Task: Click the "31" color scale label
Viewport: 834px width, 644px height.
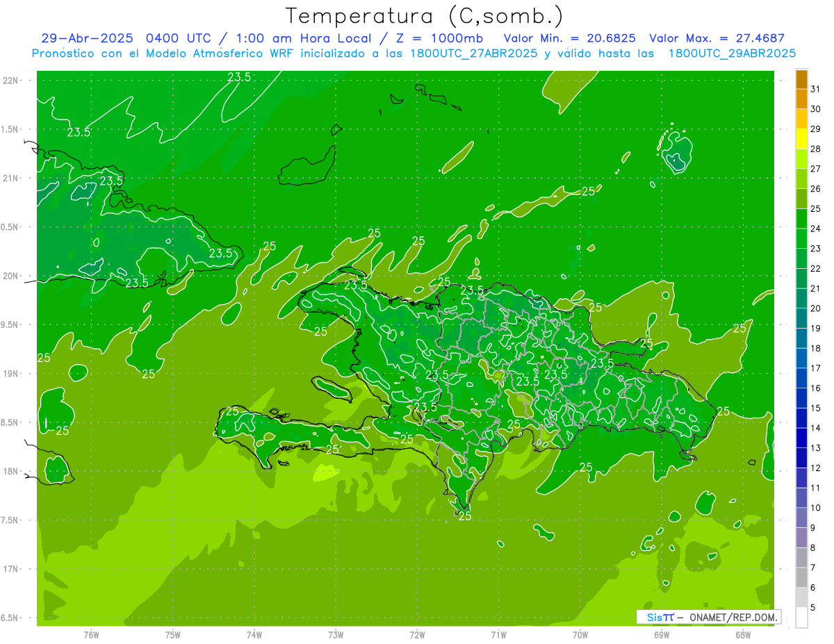Action: tap(816, 89)
